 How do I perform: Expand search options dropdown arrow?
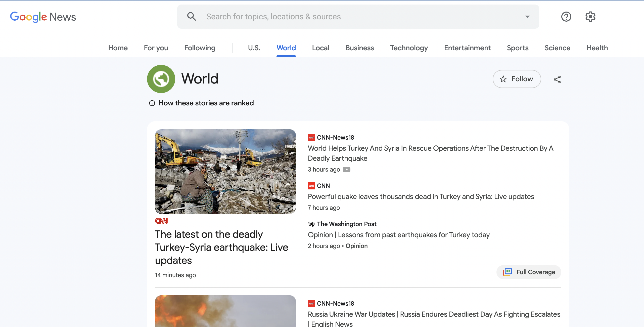(x=527, y=17)
